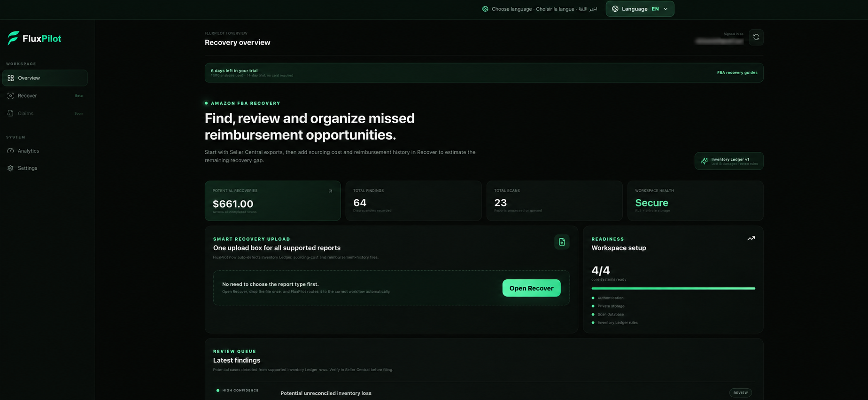Click the 'Soon' badge beside Claims

(x=78, y=113)
